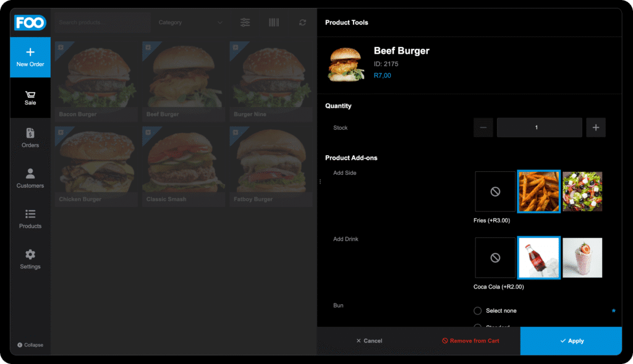
Task: Click the FOO logo icon
Action: pos(30,23)
